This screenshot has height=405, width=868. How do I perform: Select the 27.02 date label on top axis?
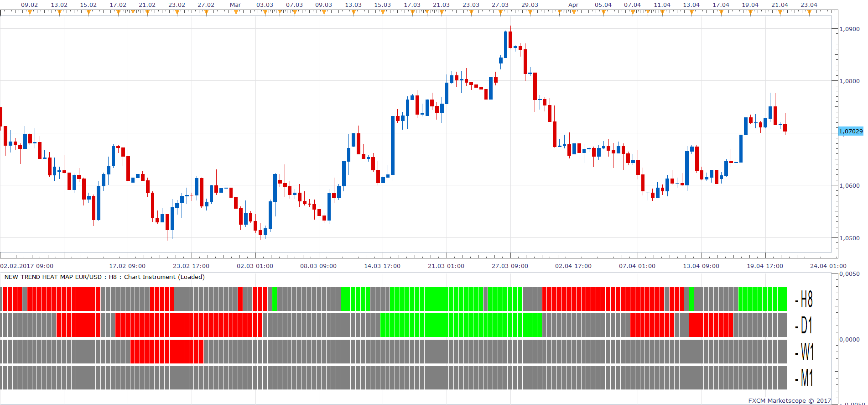click(206, 5)
